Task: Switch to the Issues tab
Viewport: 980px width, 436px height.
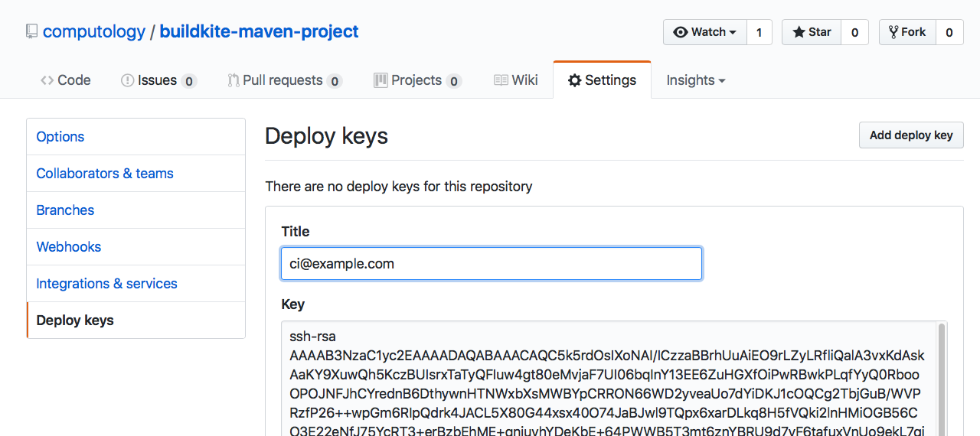Action: click(157, 80)
